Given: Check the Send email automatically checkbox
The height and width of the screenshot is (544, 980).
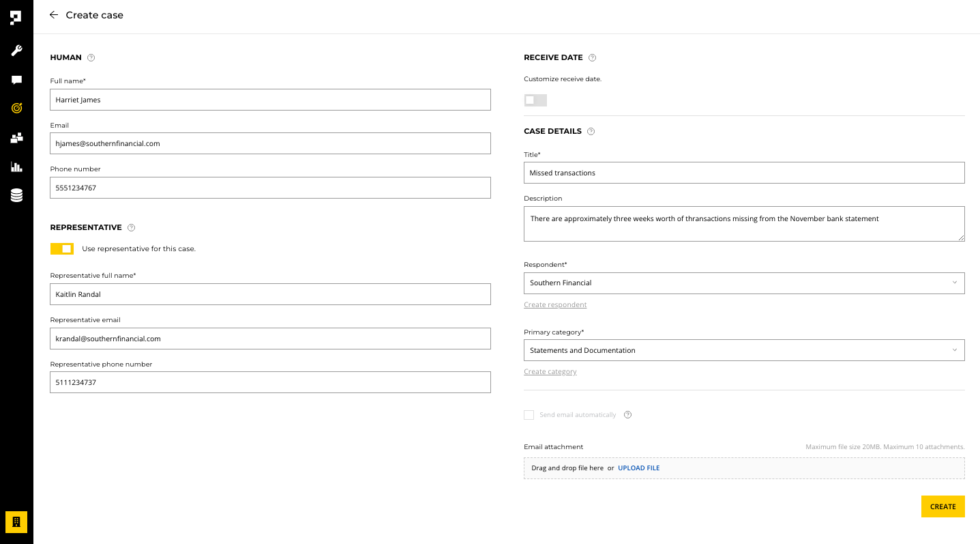Looking at the screenshot, I should click(529, 415).
